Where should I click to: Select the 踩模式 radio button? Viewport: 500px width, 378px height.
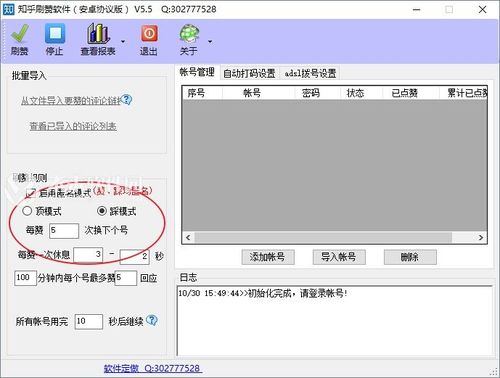tap(102, 211)
